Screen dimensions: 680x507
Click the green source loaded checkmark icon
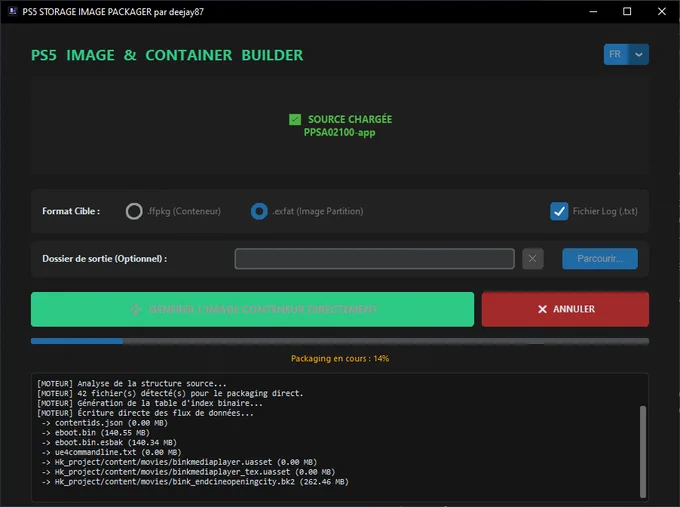(x=295, y=119)
